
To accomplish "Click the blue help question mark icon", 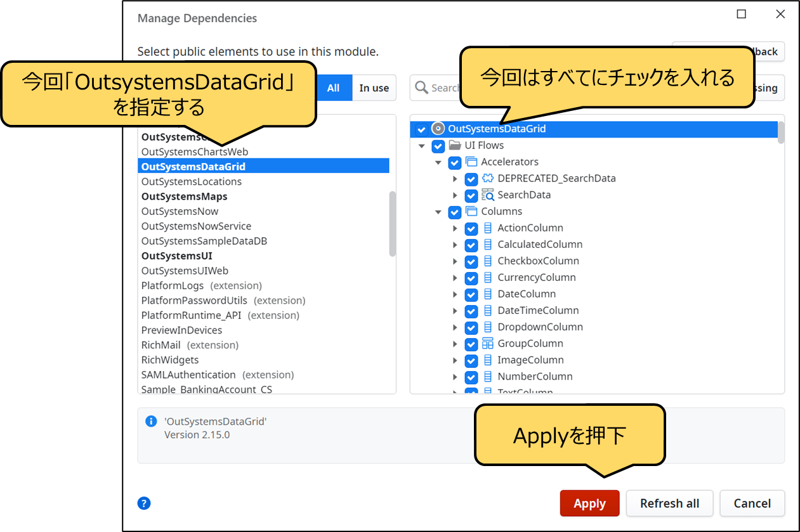I will point(144,503).
